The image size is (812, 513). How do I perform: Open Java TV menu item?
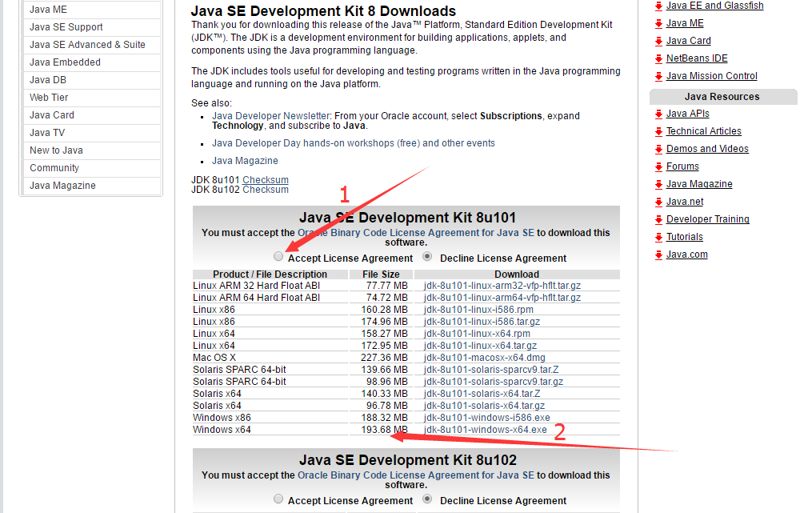92,133
